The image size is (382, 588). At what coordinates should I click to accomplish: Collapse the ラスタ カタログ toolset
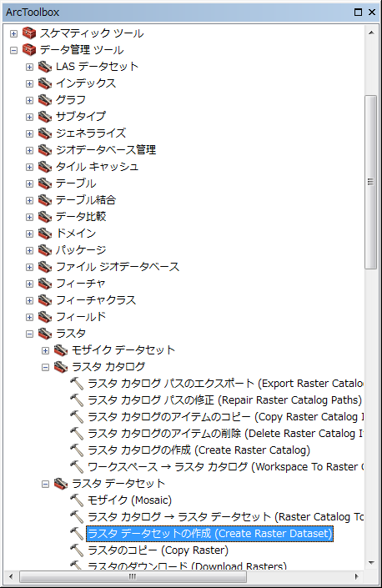[x=45, y=368]
